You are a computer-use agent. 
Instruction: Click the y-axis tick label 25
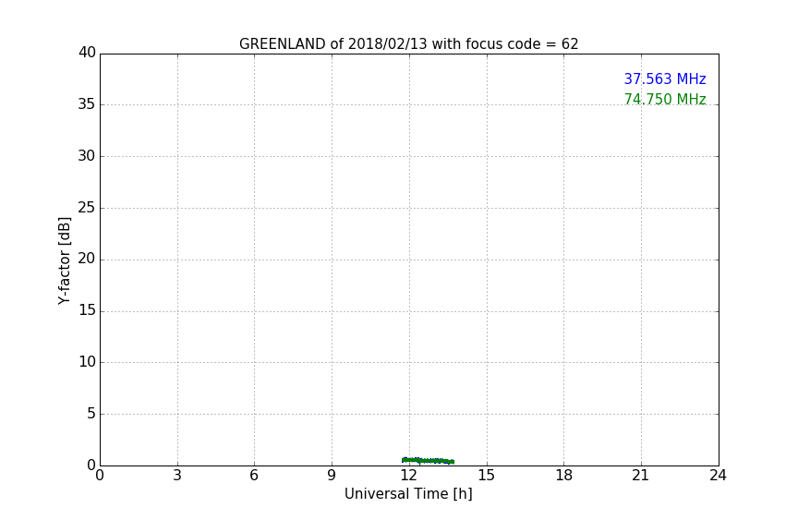tap(87, 208)
